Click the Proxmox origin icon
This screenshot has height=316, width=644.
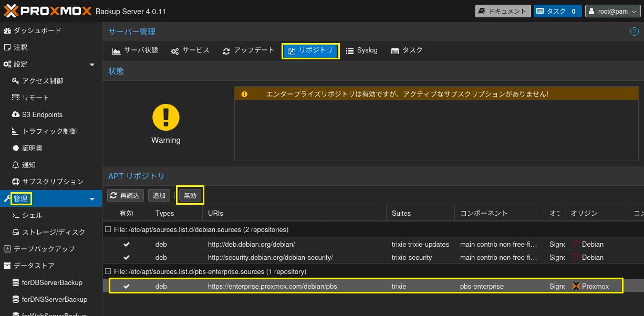click(x=576, y=286)
